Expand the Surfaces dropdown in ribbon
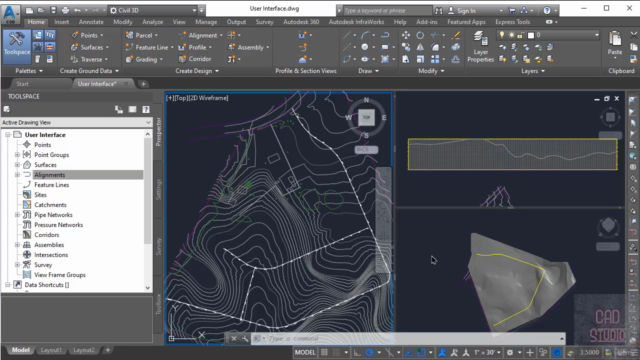 point(107,48)
